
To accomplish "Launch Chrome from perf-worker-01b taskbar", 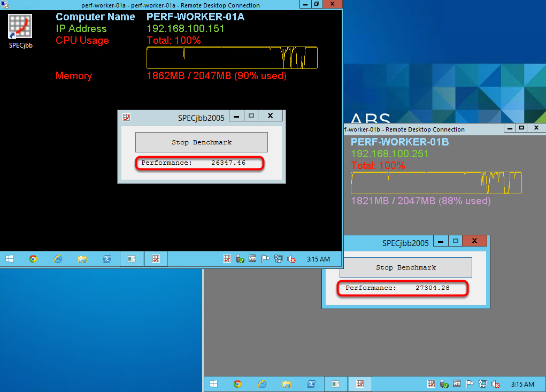I will (237, 384).
